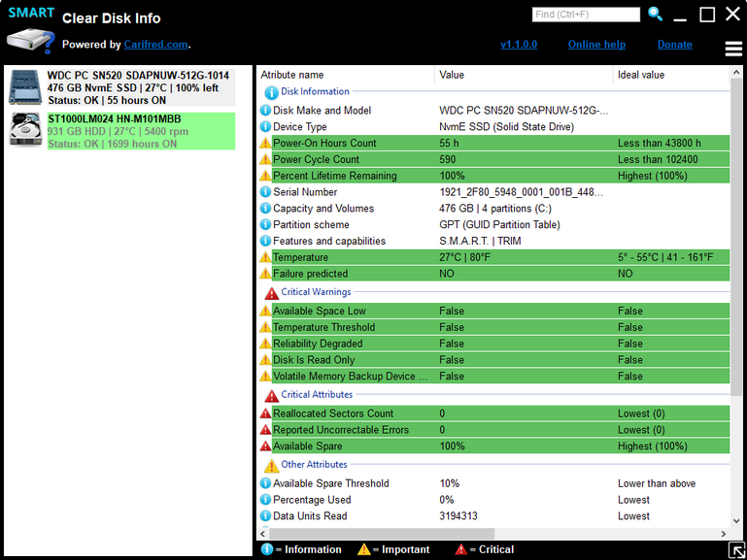The image size is (747, 560).
Task: Open the hamburger menu icon
Action: click(733, 49)
